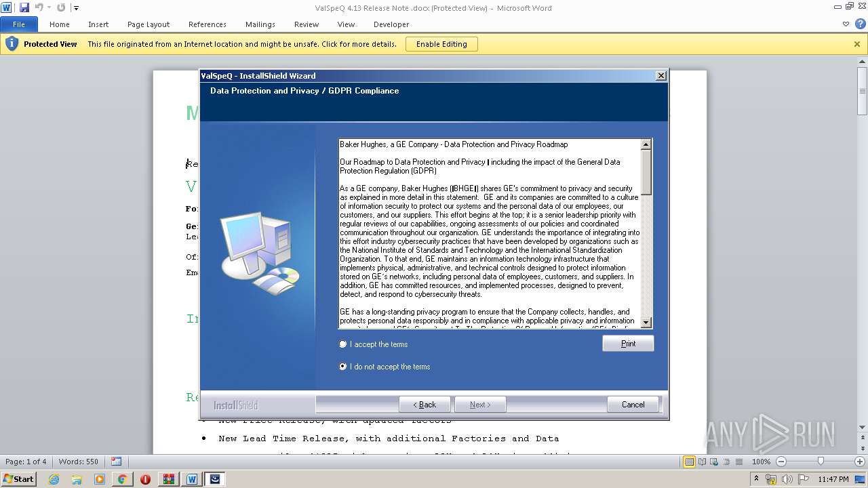The height and width of the screenshot is (488, 868).
Task: Open Internet Explorer from taskbar
Action: pos(54,479)
